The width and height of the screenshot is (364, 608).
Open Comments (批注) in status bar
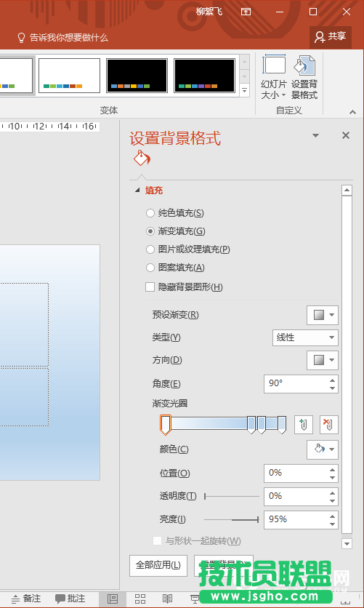click(x=70, y=599)
